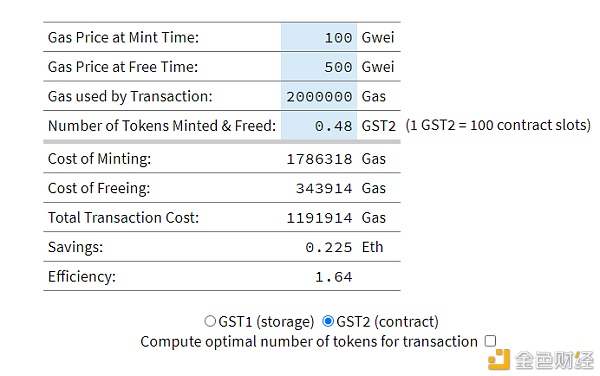This screenshot has width=600, height=376.
Task: Click the watermark Chinese text
Action: click(x=554, y=360)
